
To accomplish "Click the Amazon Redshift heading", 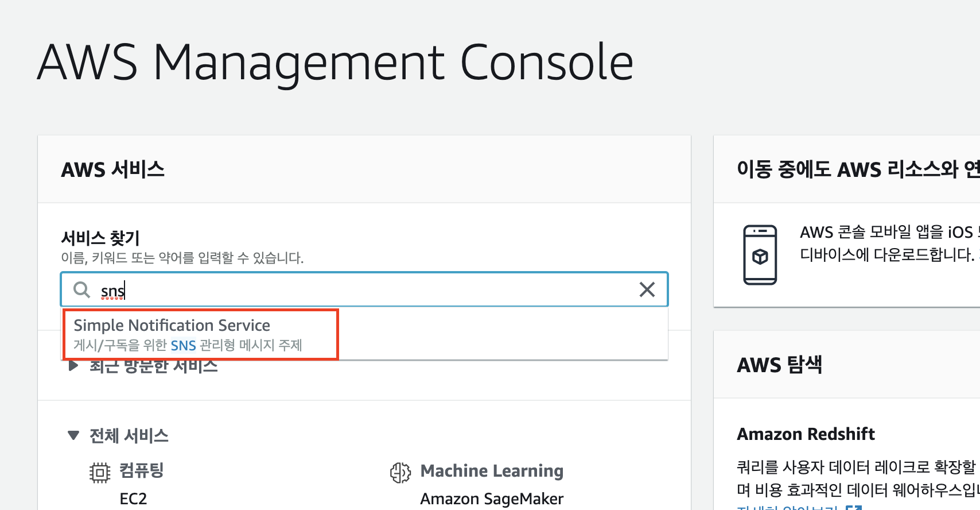I will [806, 434].
